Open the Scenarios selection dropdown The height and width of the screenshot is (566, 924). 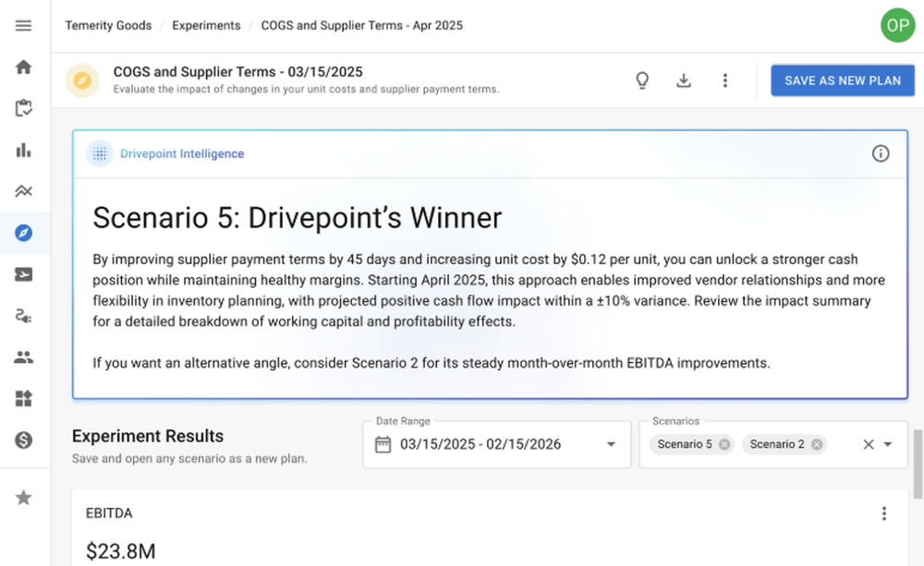887,444
